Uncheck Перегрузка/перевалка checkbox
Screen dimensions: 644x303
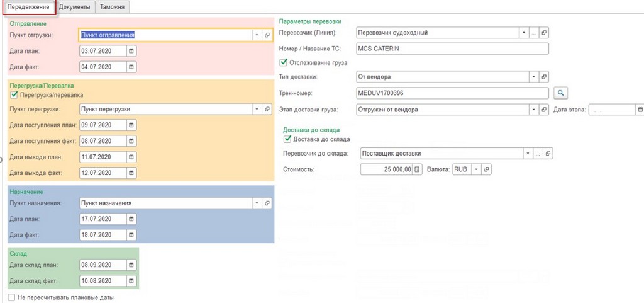(14, 95)
